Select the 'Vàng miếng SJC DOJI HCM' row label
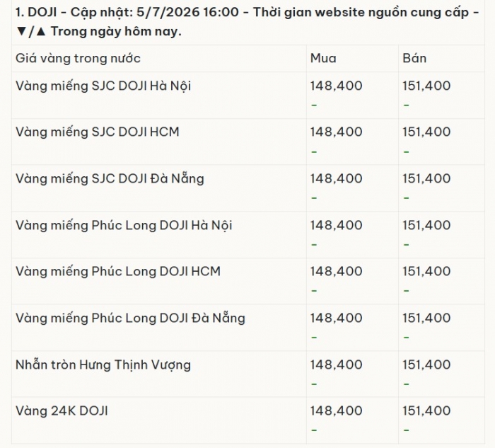This screenshot has height=448, width=495. pos(98,132)
